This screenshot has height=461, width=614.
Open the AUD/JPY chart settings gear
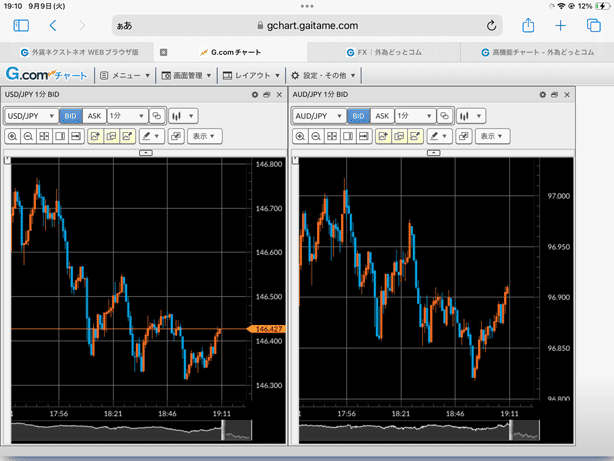542,94
